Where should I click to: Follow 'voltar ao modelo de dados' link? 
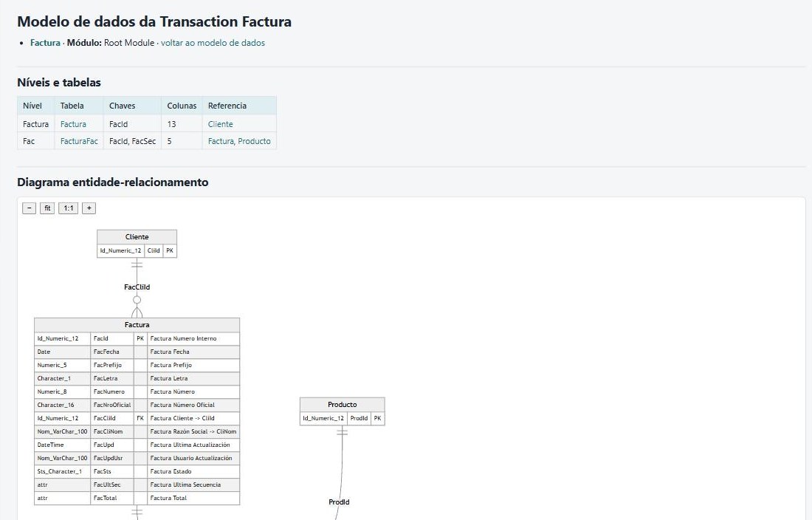(213, 43)
